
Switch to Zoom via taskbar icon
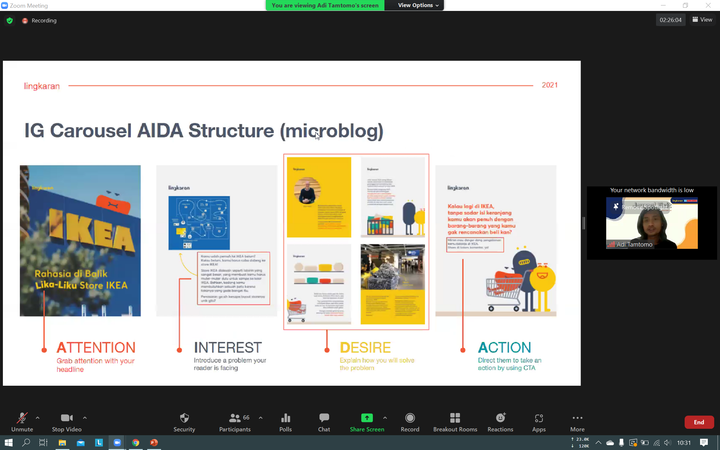(117, 443)
